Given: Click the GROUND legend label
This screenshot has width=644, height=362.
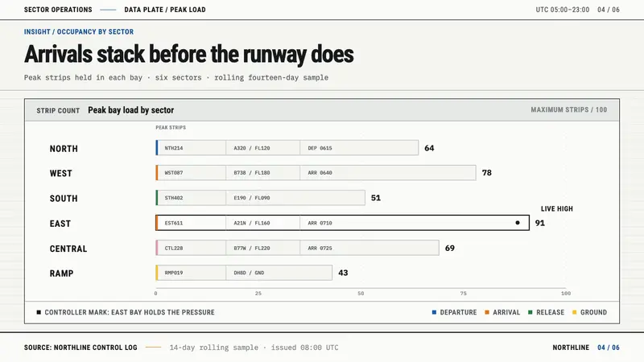Looking at the screenshot, I should pos(593,312).
